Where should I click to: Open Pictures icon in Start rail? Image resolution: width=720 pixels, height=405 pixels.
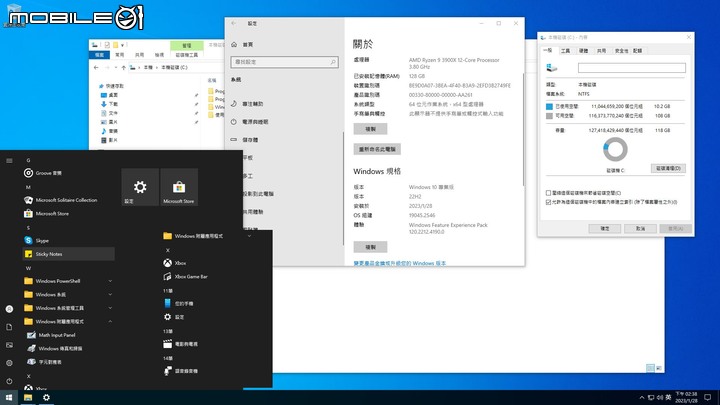tap(9, 345)
